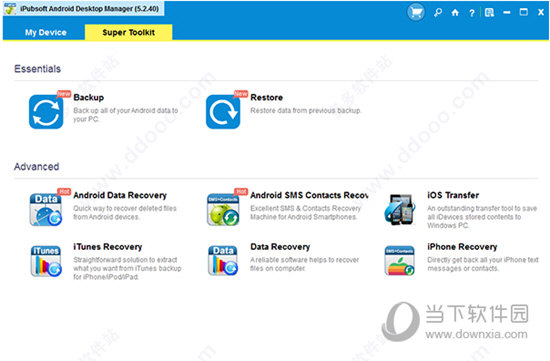
Task: Go to the home icon in title bar
Action: click(x=455, y=13)
